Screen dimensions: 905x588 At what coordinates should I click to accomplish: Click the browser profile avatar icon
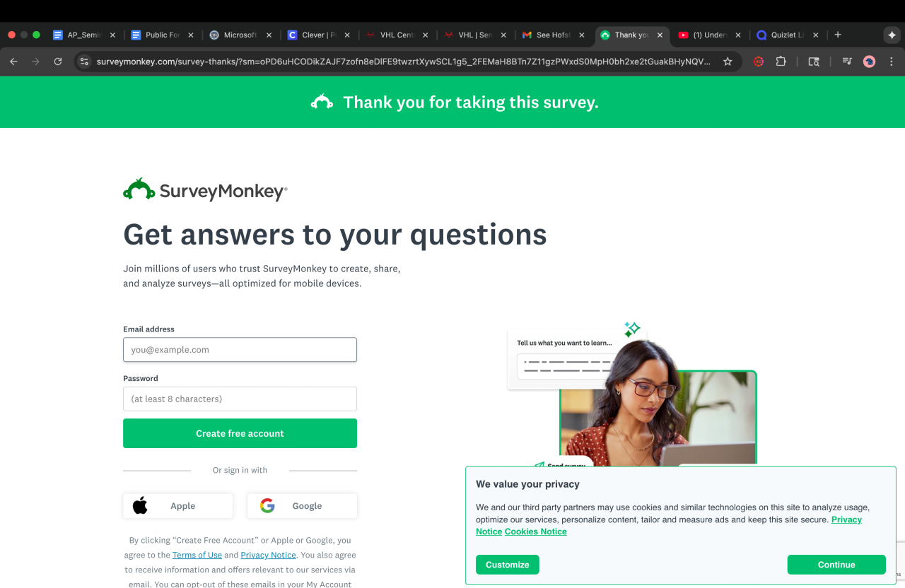coord(870,61)
